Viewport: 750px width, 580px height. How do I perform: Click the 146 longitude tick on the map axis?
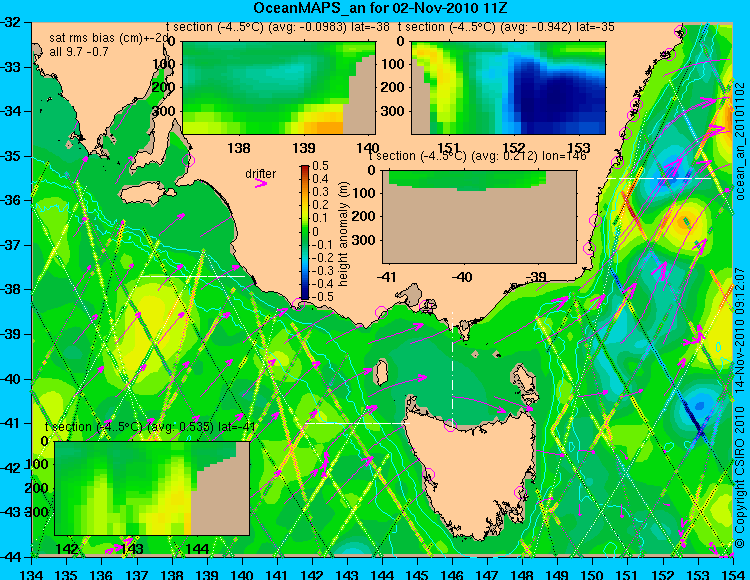point(452,574)
